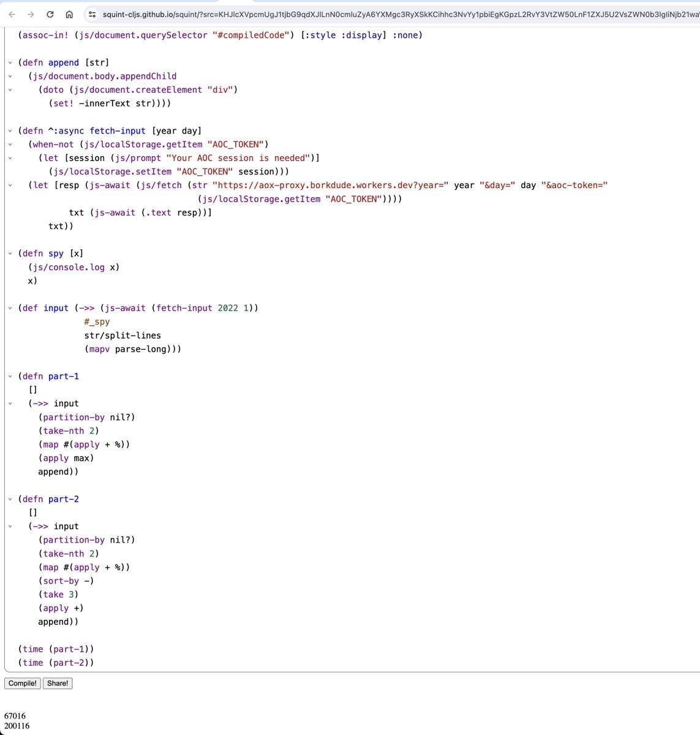
Task: Click the aox-proxy.borkdude.workers.dev URL string
Action: pyautogui.click(x=330, y=185)
